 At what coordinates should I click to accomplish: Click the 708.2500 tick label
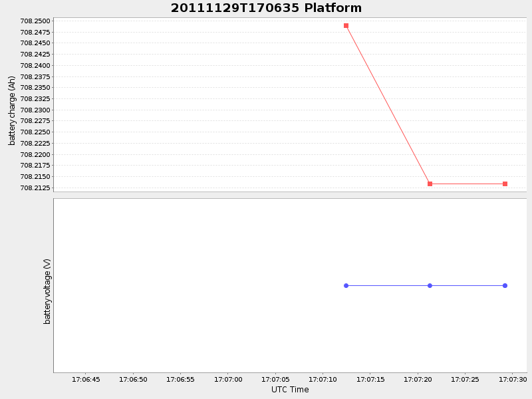coord(34,21)
